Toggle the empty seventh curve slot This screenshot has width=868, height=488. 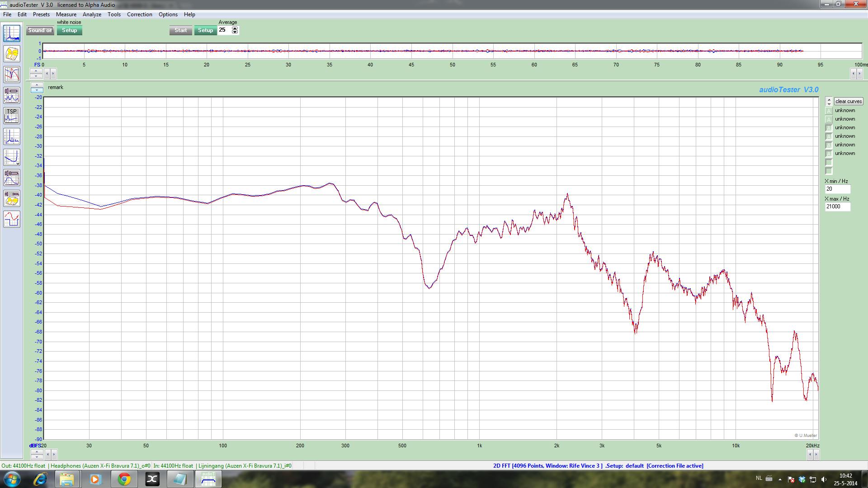(829, 162)
